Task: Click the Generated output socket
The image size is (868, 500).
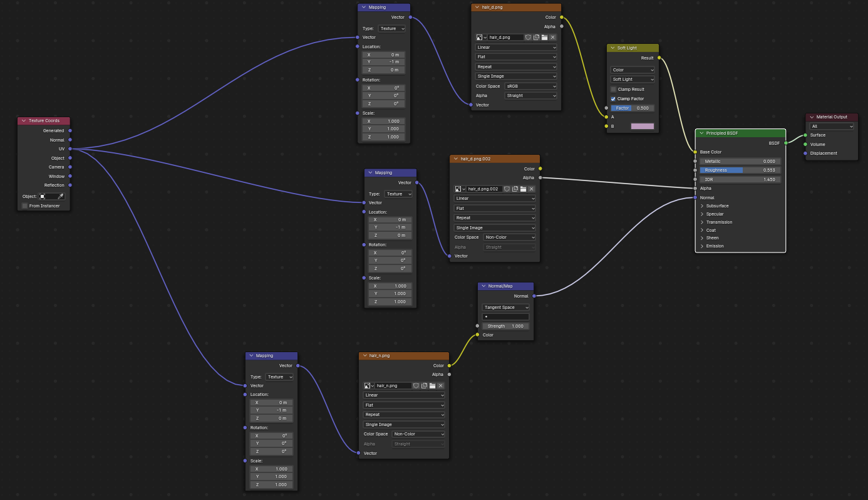Action: pyautogui.click(x=70, y=130)
